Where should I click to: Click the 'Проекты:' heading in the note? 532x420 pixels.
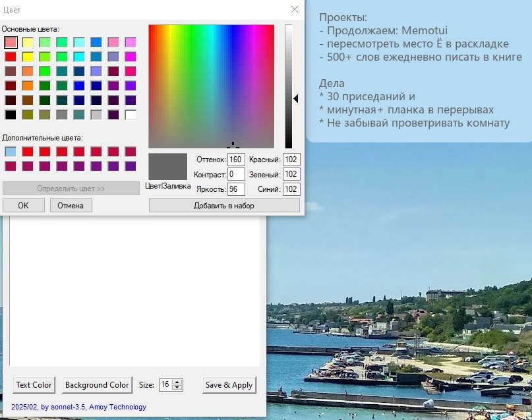pos(343,17)
